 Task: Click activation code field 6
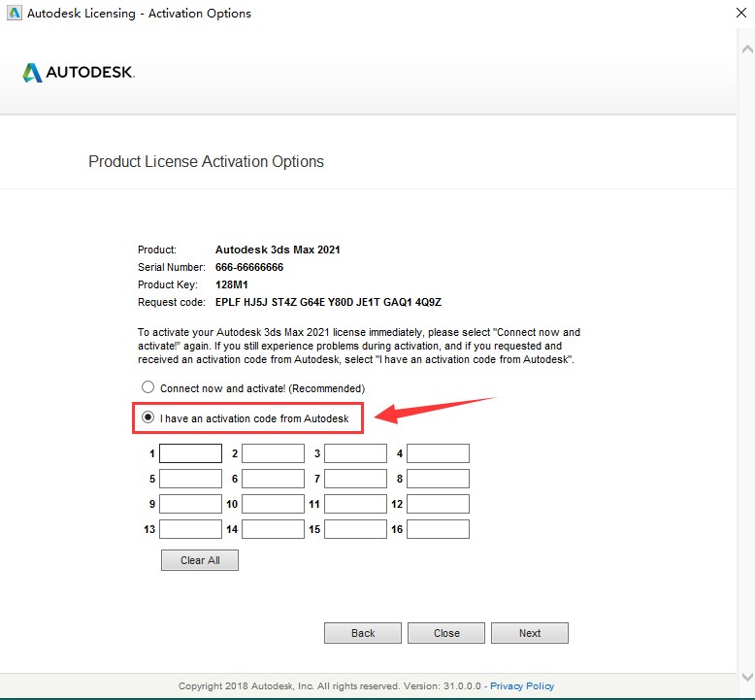[x=273, y=479]
